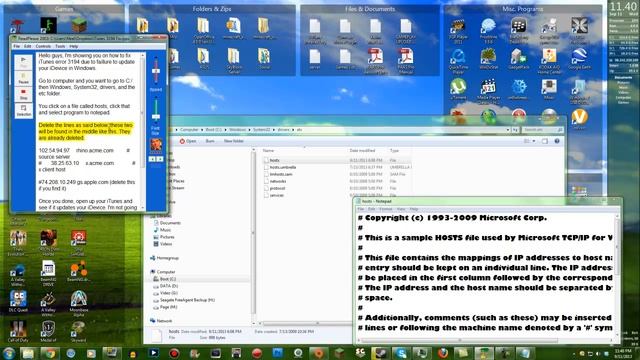The width and height of the screenshot is (640, 360).
Task: Click the highlighted 'Delete the lines' paragraph
Action: point(86,131)
